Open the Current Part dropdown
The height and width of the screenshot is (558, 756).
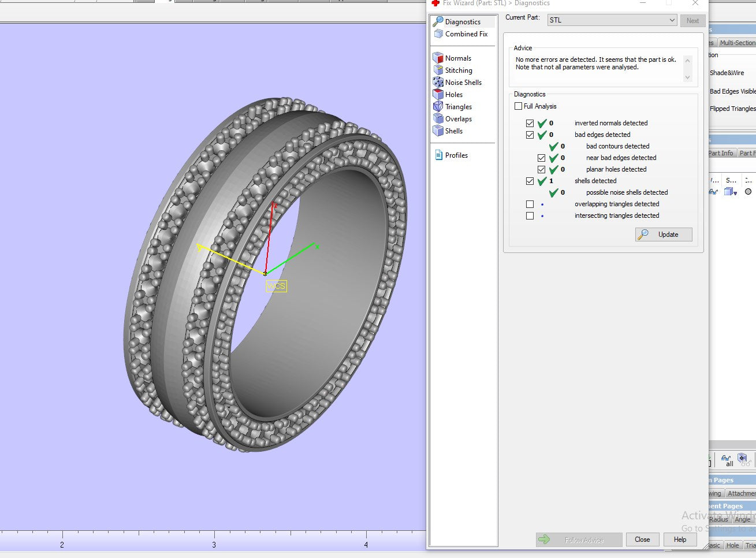[672, 20]
